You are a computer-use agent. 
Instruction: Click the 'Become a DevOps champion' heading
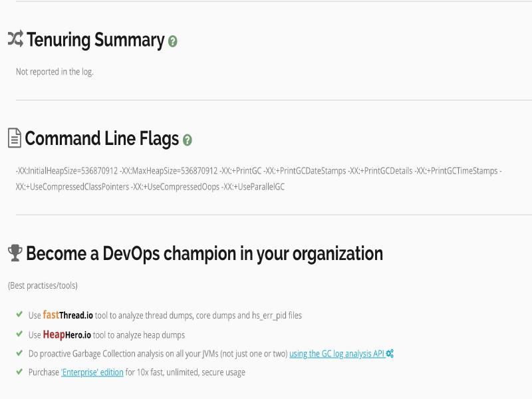point(204,253)
